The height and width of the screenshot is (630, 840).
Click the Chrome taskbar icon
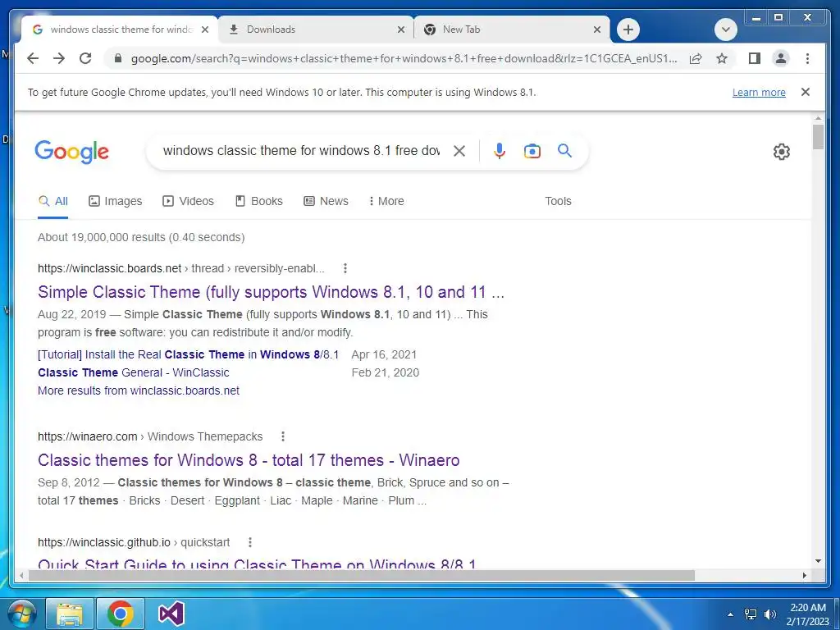point(120,614)
